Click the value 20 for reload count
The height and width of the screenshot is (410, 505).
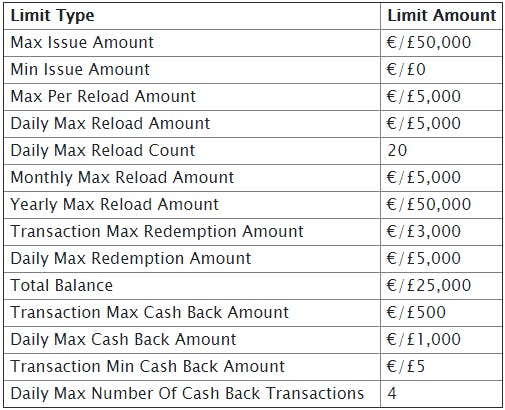[397, 150]
